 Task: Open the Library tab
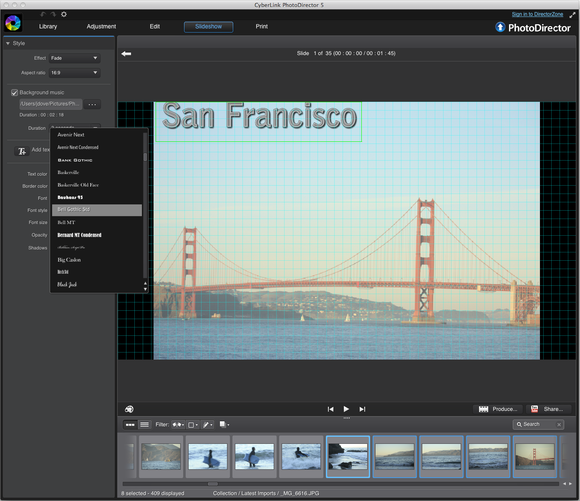pyautogui.click(x=48, y=26)
